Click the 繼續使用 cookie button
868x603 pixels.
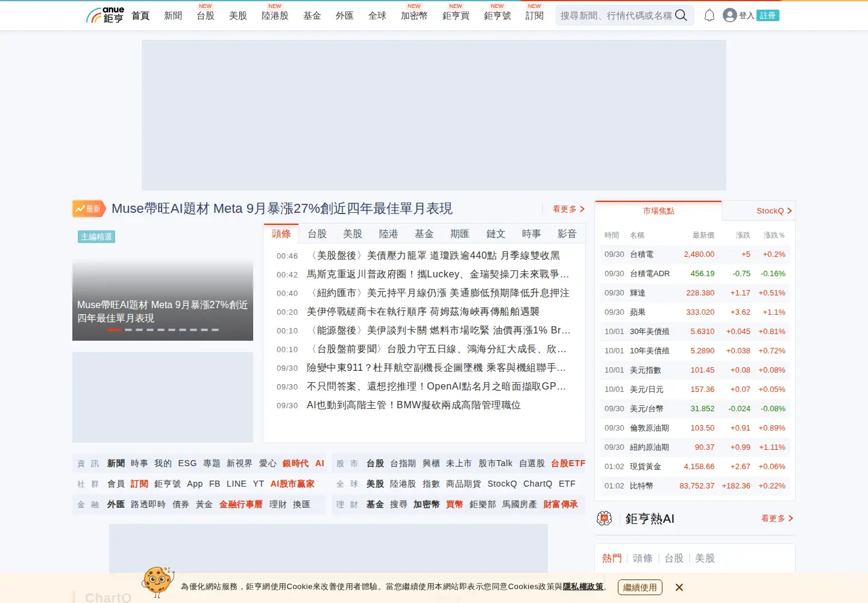coord(640,587)
